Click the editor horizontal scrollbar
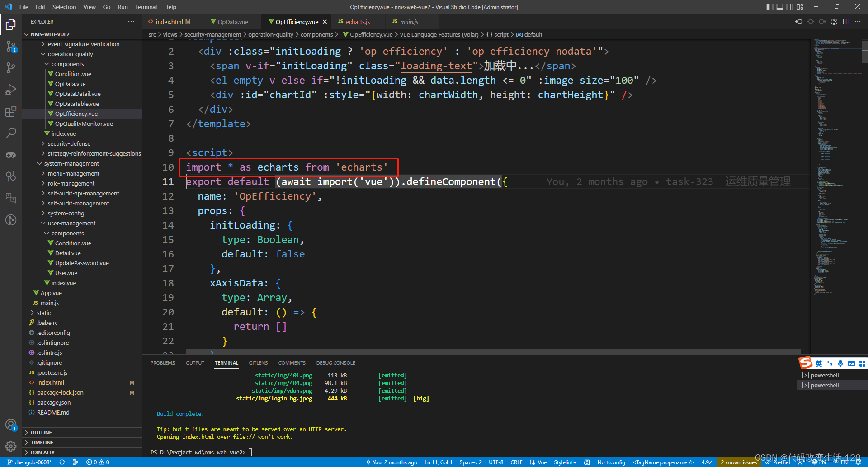 493,351
